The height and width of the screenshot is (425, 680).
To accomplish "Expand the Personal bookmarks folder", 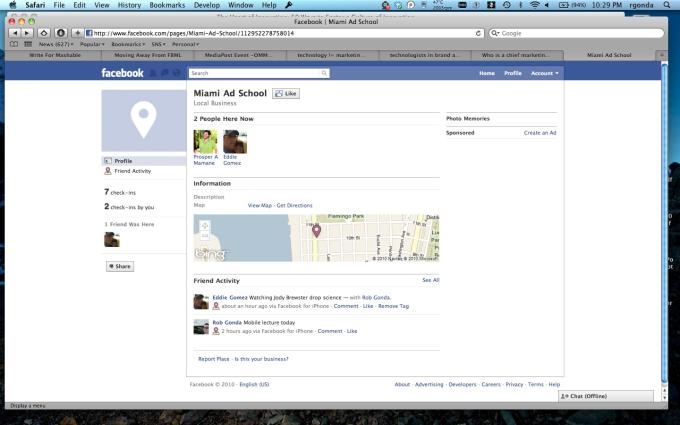I will 186,44.
